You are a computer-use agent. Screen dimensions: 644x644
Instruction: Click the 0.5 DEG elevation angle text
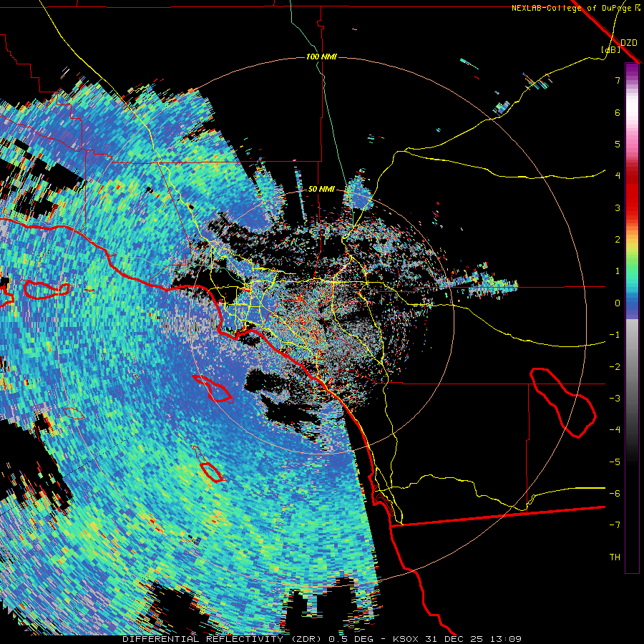pos(353,639)
